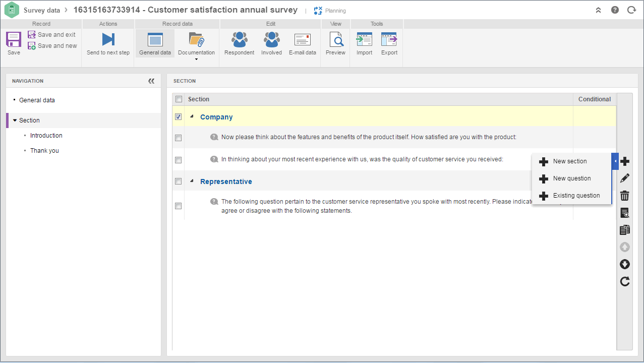Click the delete trash icon
This screenshot has height=363, width=644.
click(x=625, y=196)
